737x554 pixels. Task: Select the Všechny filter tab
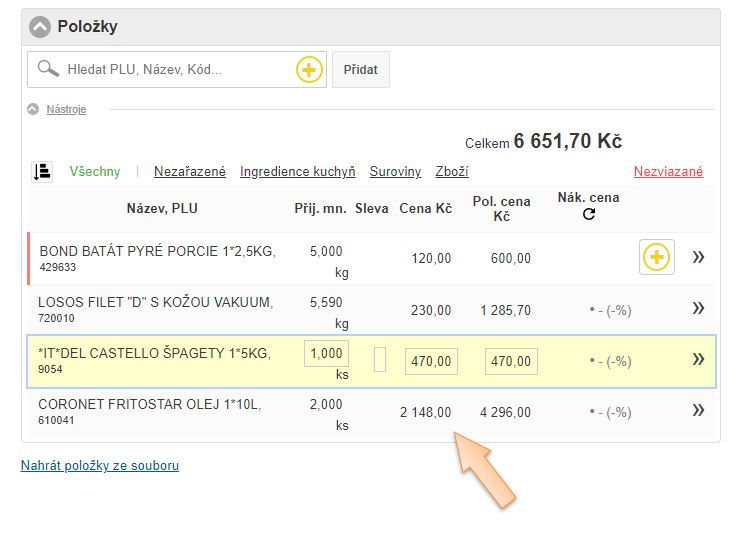tap(94, 172)
